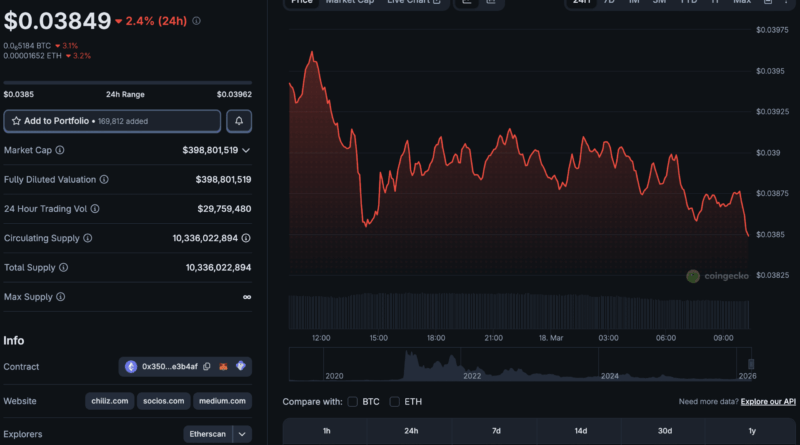Open the Explorers dropdown arrow
The image size is (800, 445).
pos(241,435)
